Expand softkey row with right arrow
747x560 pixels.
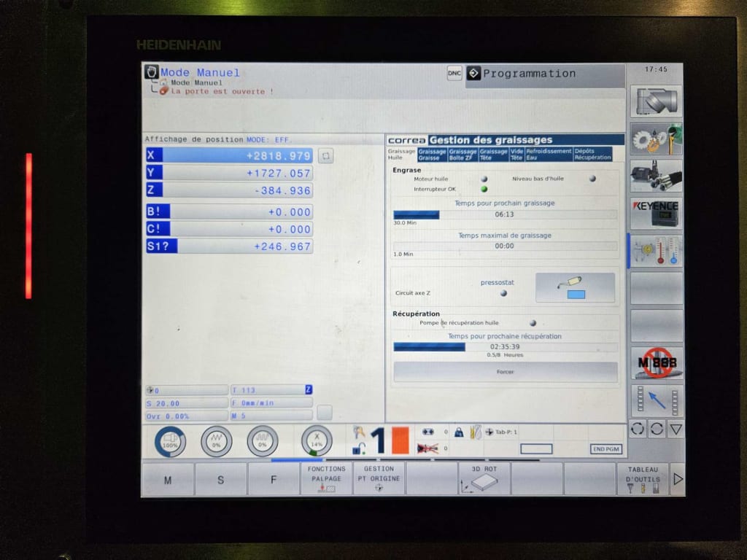[678, 479]
